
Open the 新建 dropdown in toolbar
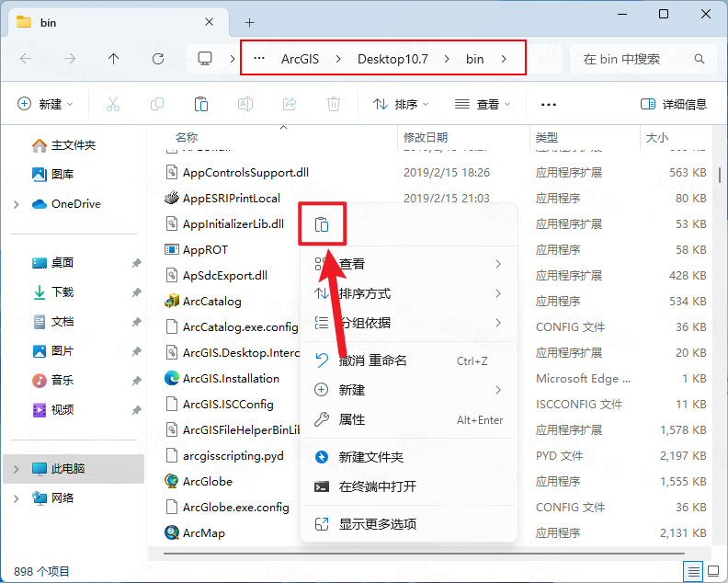45,104
